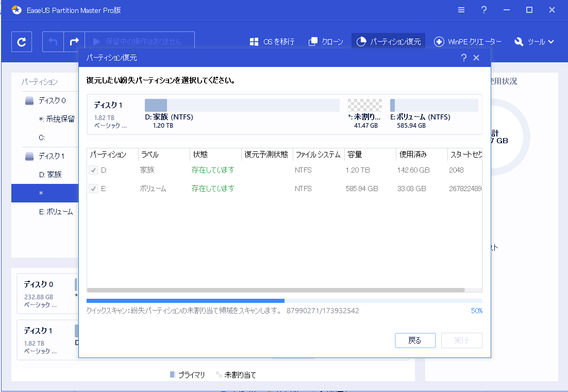The image size is (568, 392).
Task: Click 家族 label cell in table
Action: tap(147, 170)
